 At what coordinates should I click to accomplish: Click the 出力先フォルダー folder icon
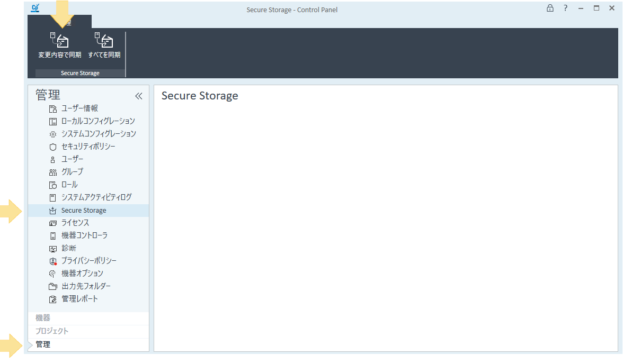[x=53, y=287]
